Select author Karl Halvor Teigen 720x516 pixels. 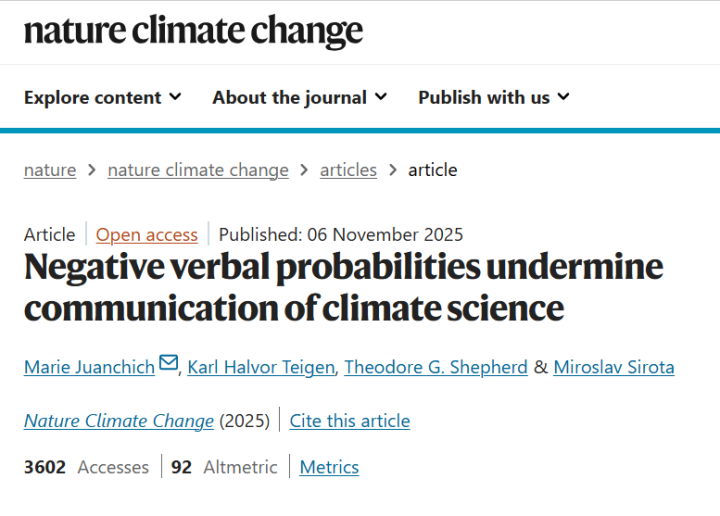point(261,367)
